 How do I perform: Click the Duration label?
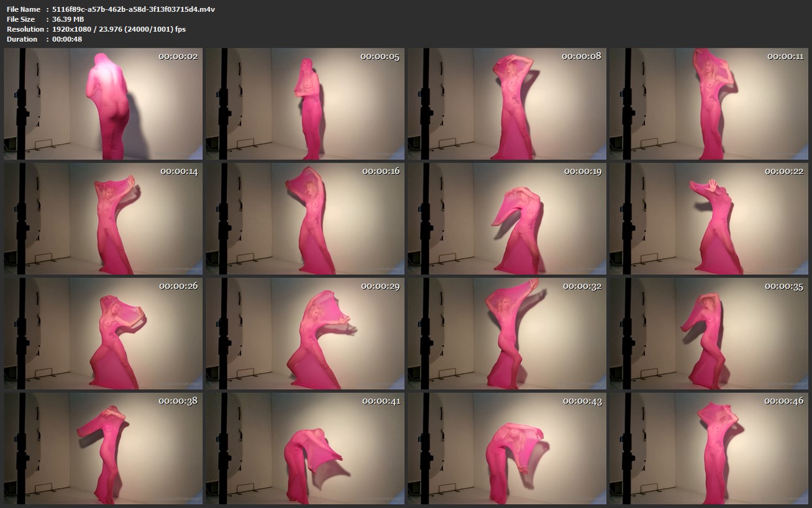[22, 39]
